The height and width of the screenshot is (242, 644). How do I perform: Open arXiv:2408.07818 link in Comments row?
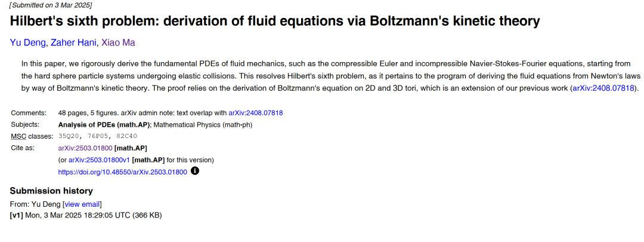tap(255, 112)
